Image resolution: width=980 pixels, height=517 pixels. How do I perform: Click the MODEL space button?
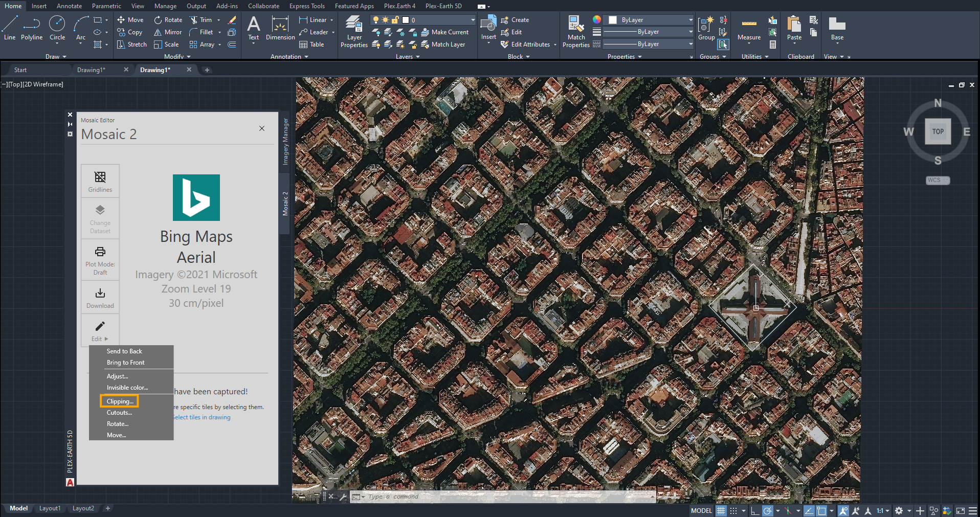tap(701, 511)
